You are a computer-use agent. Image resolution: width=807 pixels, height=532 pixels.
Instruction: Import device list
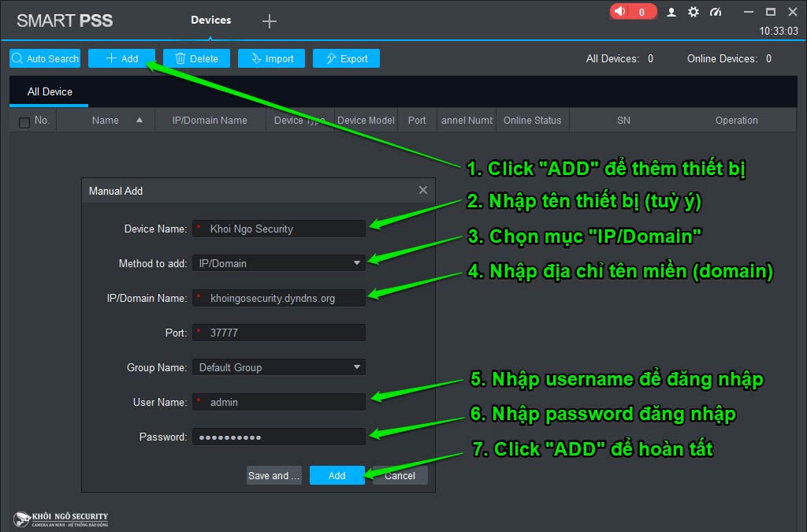click(271, 58)
